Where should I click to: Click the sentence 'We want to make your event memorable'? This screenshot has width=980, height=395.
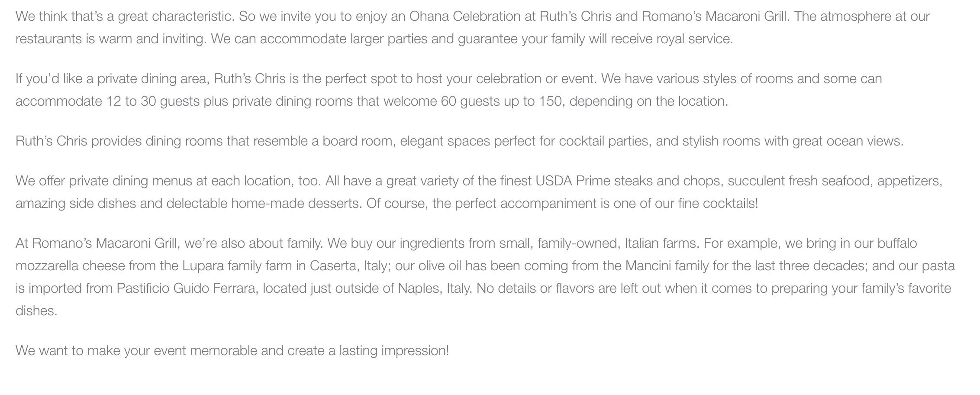pyautogui.click(x=232, y=351)
